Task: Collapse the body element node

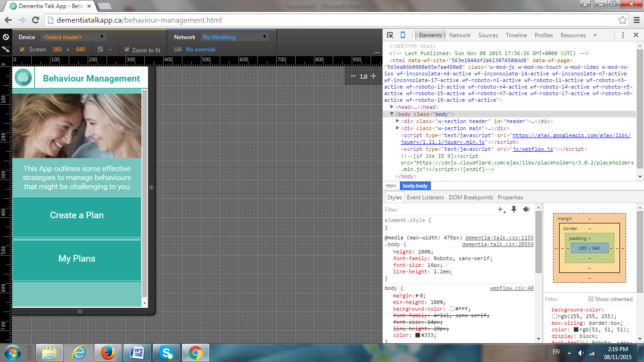Action: [391, 114]
